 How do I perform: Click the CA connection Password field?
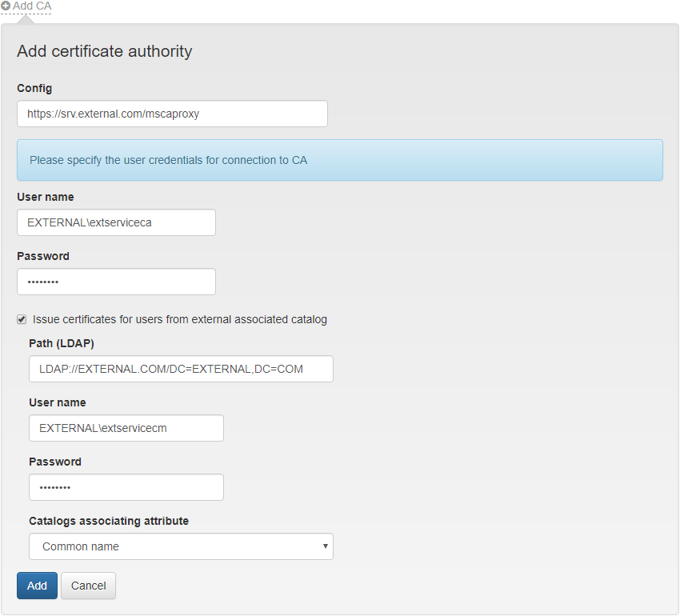[x=116, y=282]
